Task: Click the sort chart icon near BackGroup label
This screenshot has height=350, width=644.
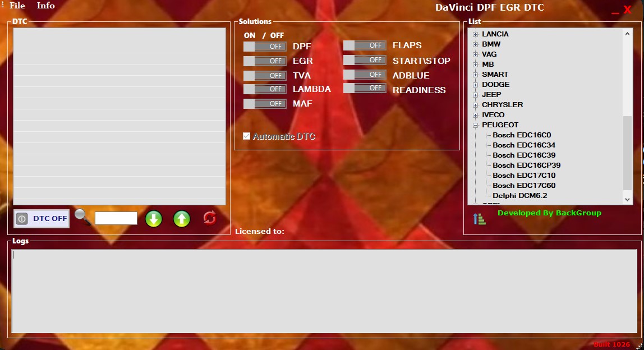Action: point(479,218)
